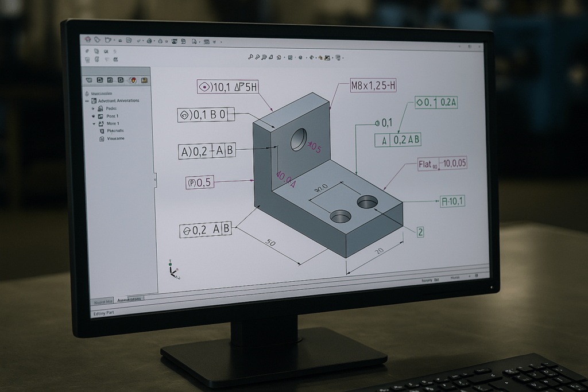Click the leftmost tab icon in the feature panel
Viewport: 588px width, 392px height.
tap(89, 80)
